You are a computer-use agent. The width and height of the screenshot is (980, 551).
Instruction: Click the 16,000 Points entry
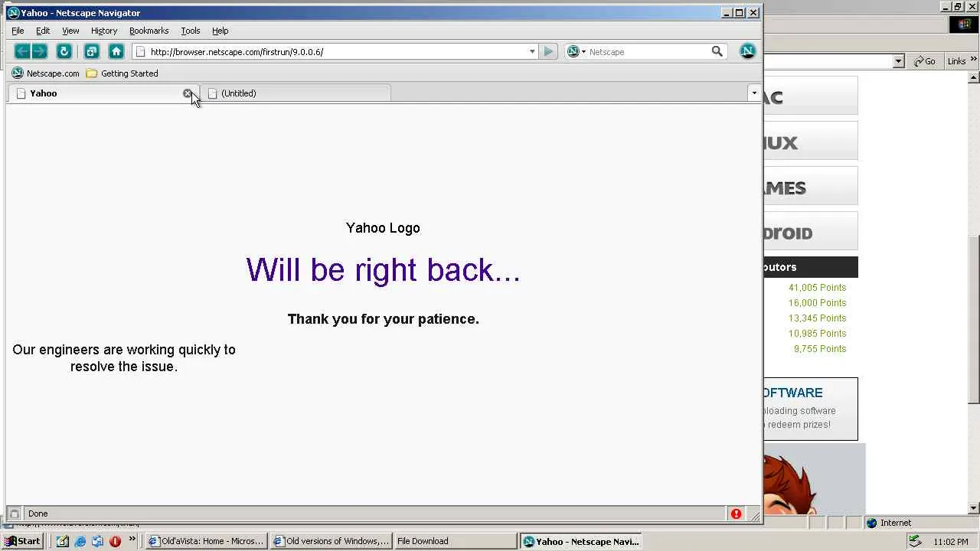click(x=817, y=303)
